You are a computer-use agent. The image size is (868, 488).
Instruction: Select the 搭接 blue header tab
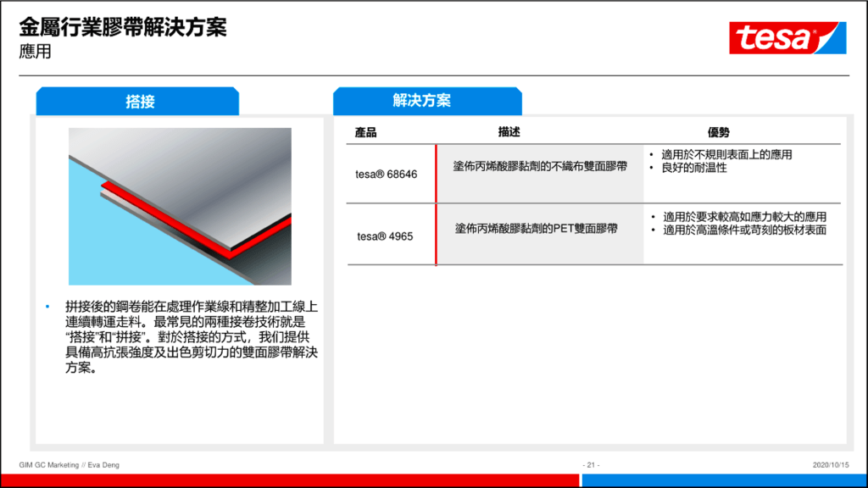coord(139,102)
